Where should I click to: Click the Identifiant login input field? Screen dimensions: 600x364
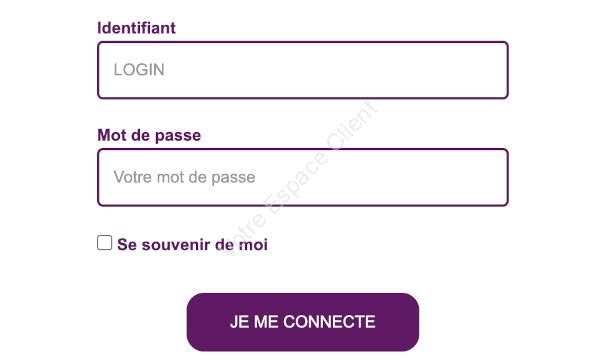[303, 70]
